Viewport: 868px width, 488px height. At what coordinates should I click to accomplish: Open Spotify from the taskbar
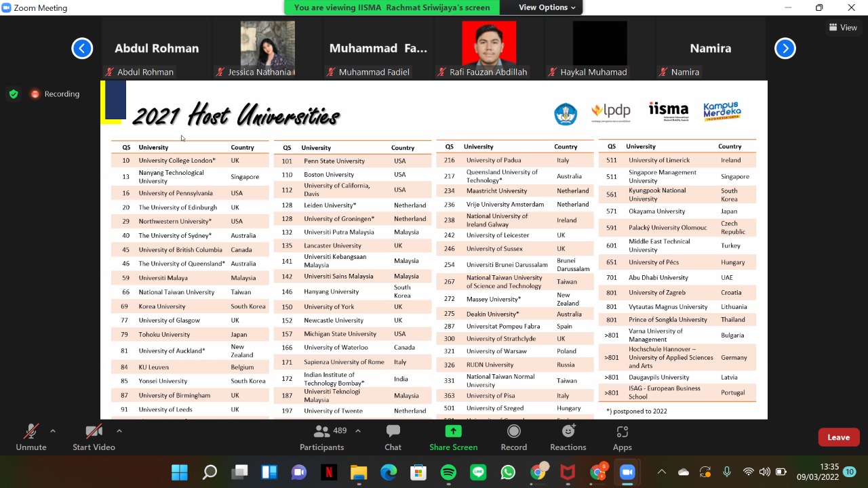(x=448, y=472)
